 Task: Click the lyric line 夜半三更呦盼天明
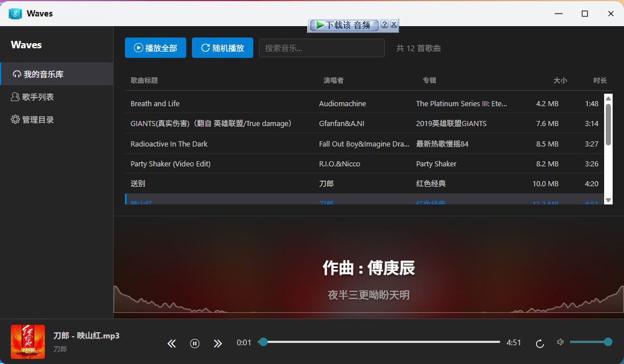368,295
